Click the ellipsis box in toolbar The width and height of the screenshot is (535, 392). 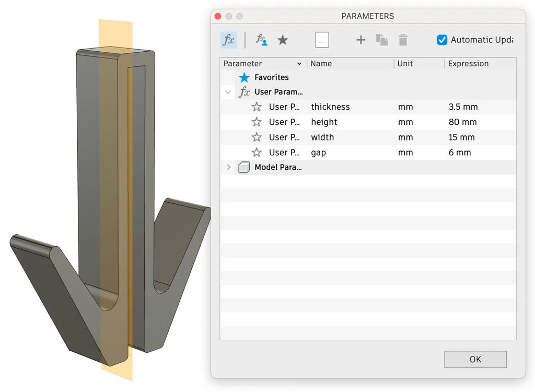(x=322, y=40)
